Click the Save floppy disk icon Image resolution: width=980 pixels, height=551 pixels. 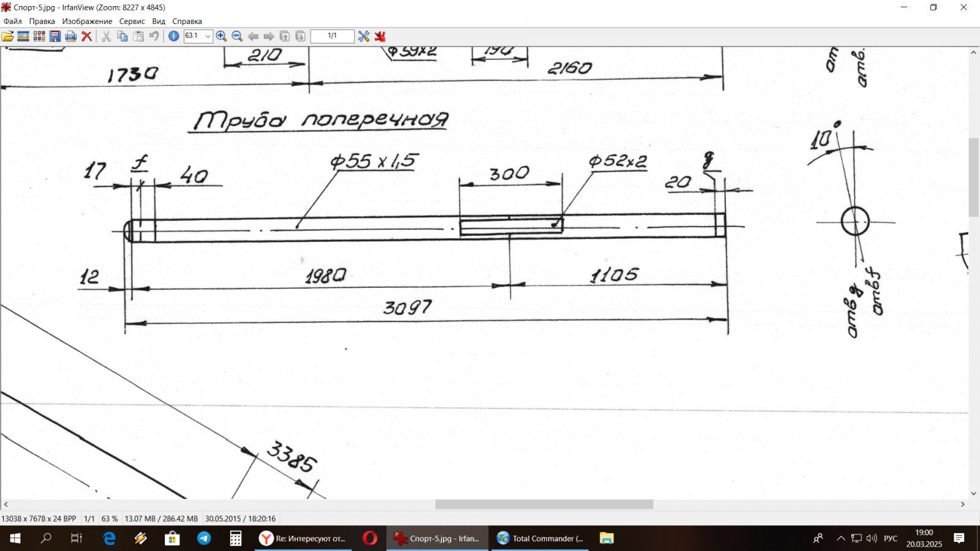point(55,37)
